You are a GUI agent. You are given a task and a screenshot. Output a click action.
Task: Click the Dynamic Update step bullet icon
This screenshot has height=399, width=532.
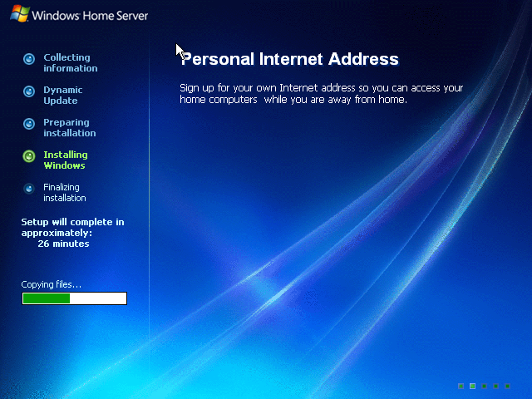click(x=29, y=91)
